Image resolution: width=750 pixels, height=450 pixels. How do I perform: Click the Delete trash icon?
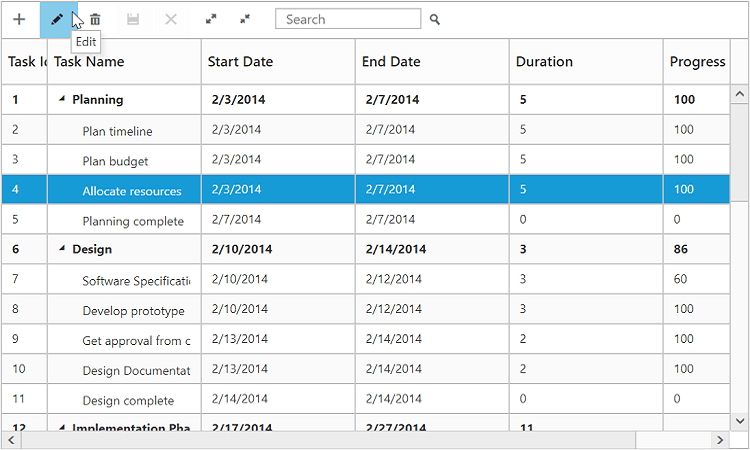tap(95, 19)
